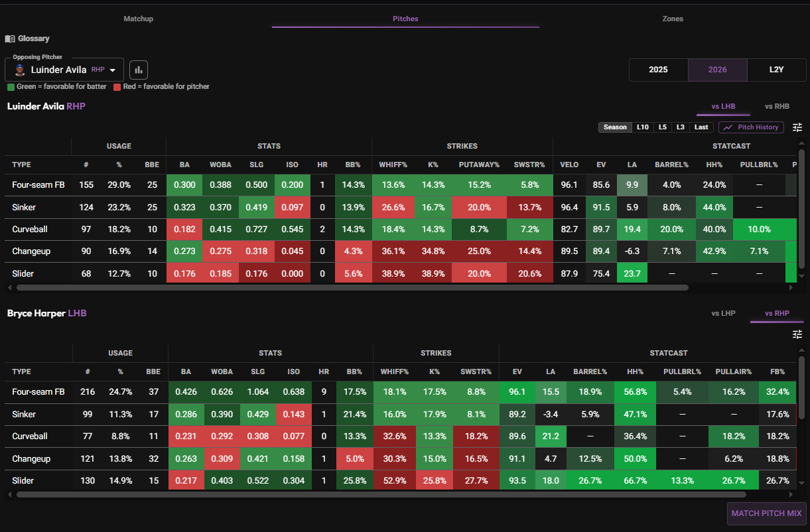Select the L2Y range option
This screenshot has height=532, width=810.
coord(777,70)
